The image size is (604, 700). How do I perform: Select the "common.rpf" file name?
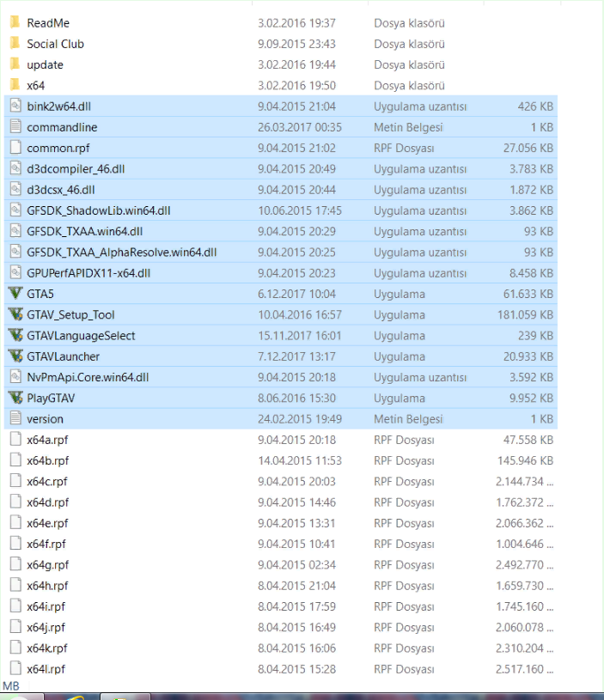[x=58, y=149]
